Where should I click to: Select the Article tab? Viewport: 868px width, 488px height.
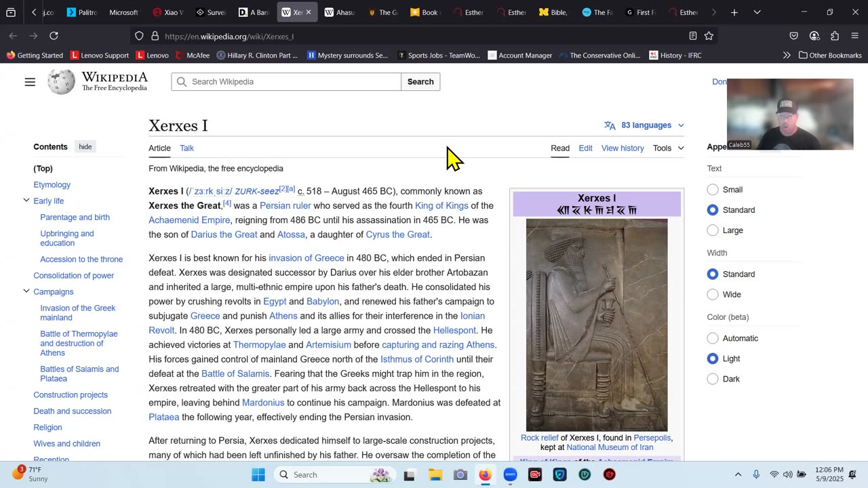pos(159,148)
